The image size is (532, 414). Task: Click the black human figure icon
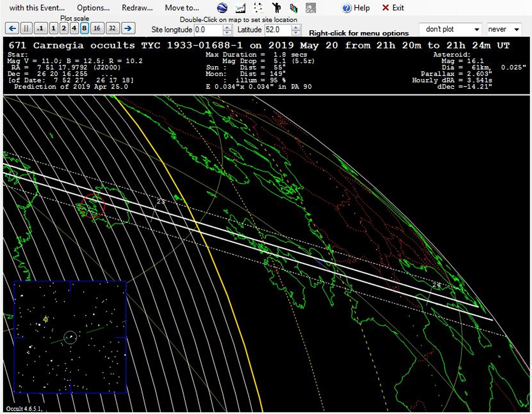point(276,8)
